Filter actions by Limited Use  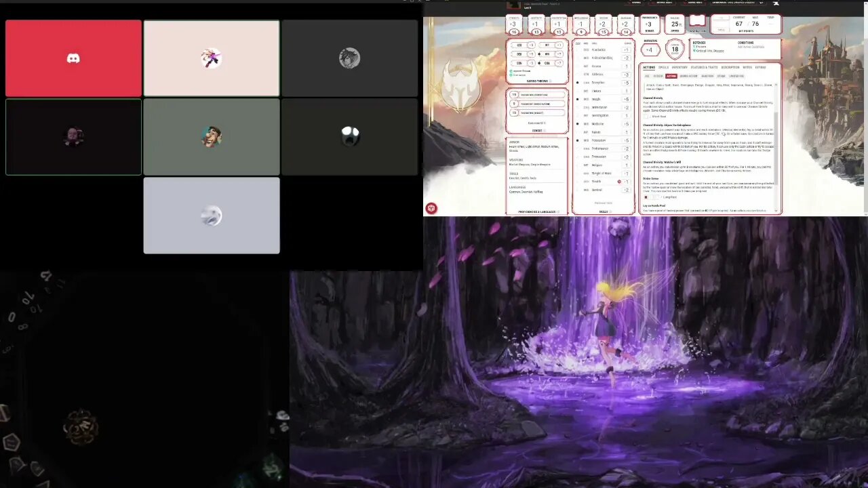736,76
